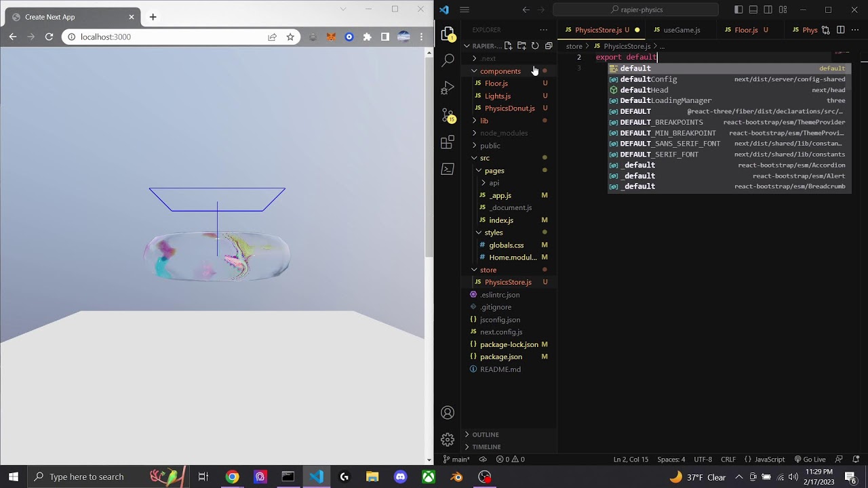Viewport: 868px width, 488px height.
Task: Go back in VS Code navigation
Action: coord(526,9)
